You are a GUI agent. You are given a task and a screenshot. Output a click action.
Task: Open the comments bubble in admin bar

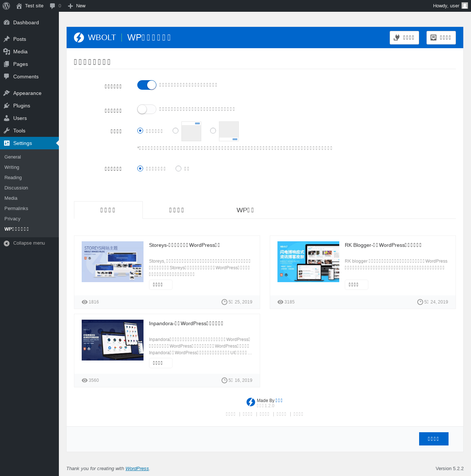click(55, 6)
